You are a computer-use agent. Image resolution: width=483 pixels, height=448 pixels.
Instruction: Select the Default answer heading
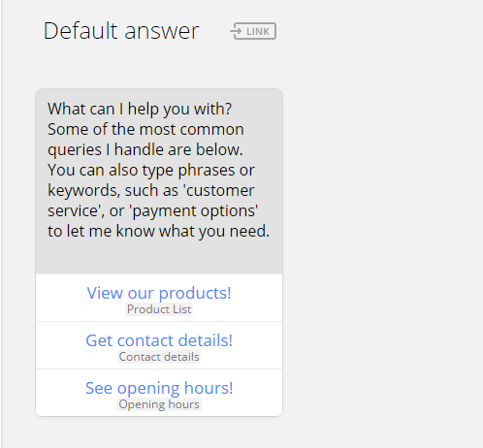pyautogui.click(x=121, y=31)
